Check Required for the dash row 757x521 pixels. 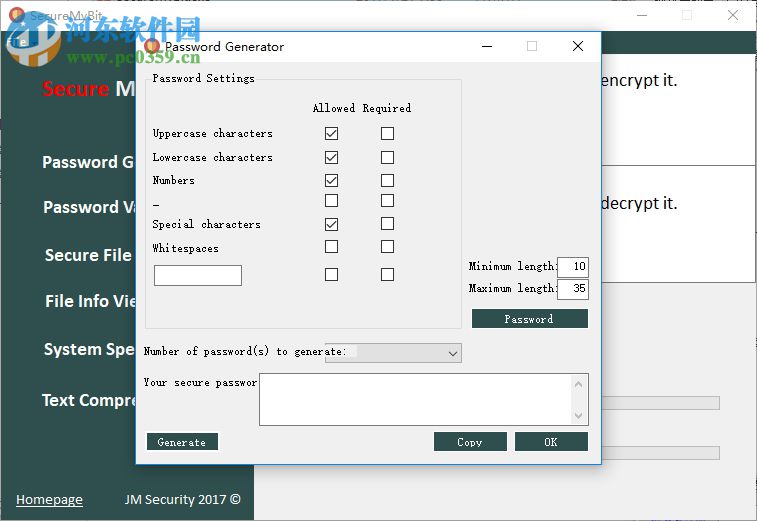387,200
